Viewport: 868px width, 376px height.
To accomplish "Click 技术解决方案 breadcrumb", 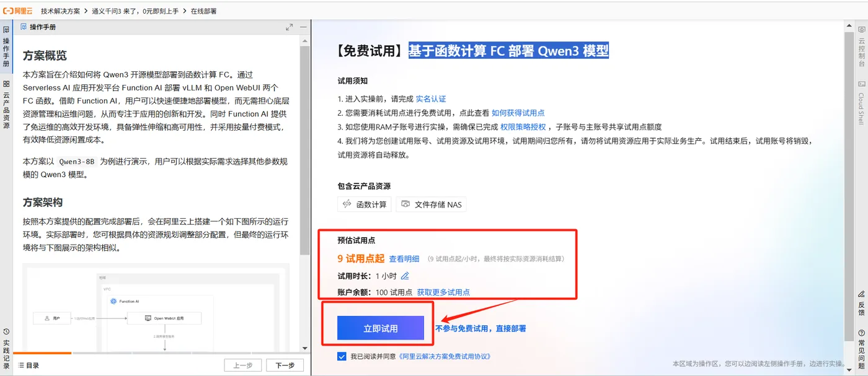I will (x=60, y=11).
